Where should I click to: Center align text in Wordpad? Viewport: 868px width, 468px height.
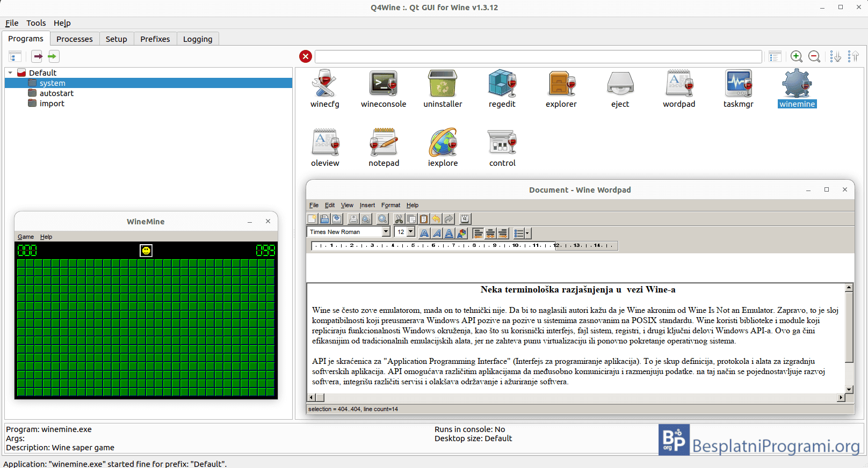(x=490, y=233)
